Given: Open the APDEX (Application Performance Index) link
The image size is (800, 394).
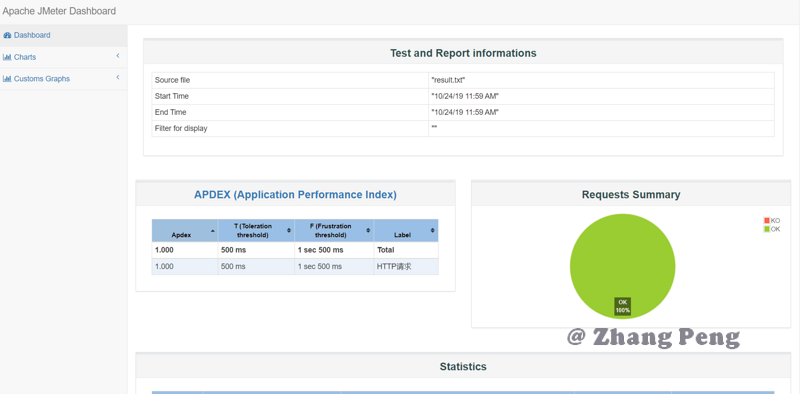Looking at the screenshot, I should (x=295, y=194).
